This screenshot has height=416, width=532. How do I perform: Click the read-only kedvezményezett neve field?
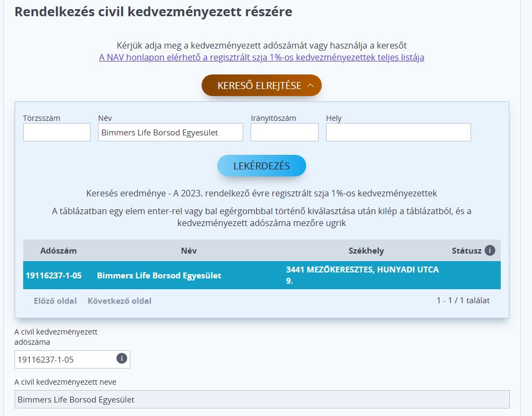coord(261,400)
